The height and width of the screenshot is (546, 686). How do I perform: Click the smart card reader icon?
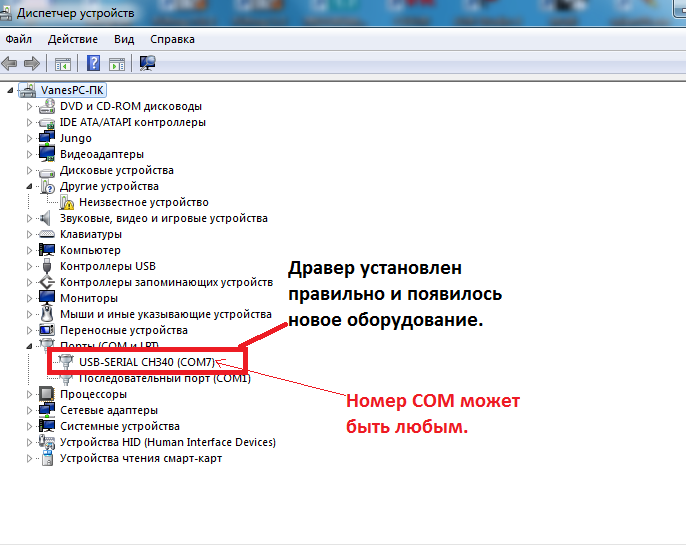tap(47, 458)
